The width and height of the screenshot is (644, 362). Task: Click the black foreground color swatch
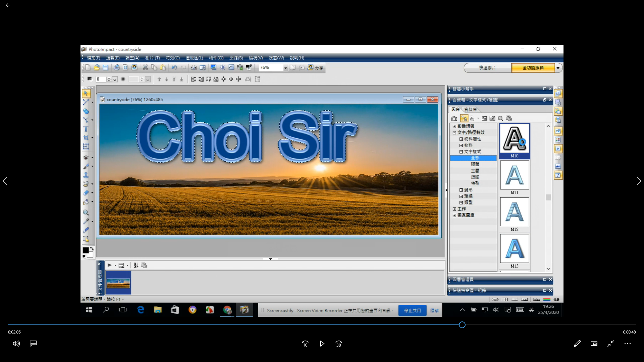(x=86, y=250)
